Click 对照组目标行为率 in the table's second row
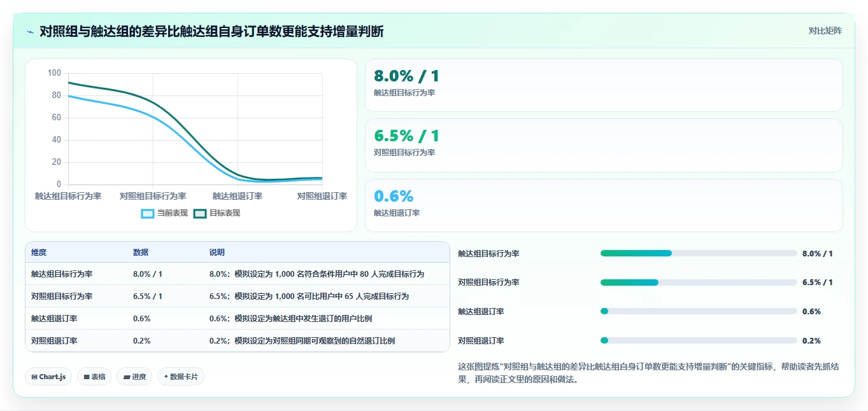The image size is (868, 411). (62, 296)
